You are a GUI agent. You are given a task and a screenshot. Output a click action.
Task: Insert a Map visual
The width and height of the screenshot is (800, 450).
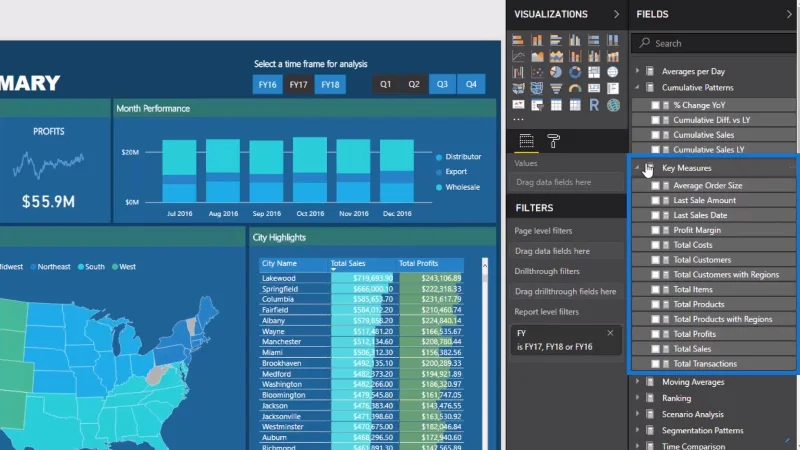pos(613,72)
